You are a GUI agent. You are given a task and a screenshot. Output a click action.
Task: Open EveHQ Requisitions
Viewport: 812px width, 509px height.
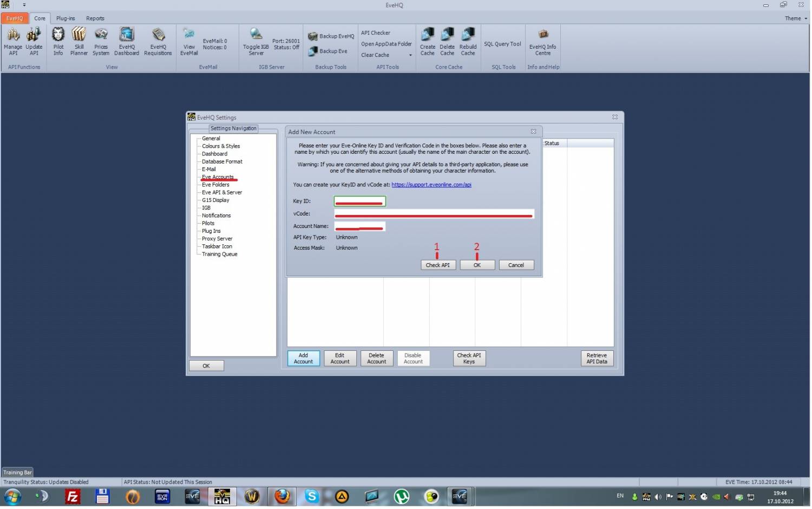tap(158, 42)
